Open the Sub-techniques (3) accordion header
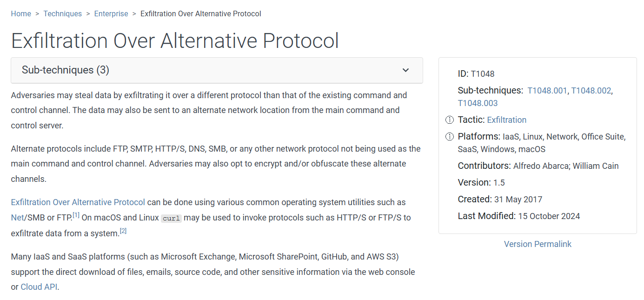 (x=66, y=70)
